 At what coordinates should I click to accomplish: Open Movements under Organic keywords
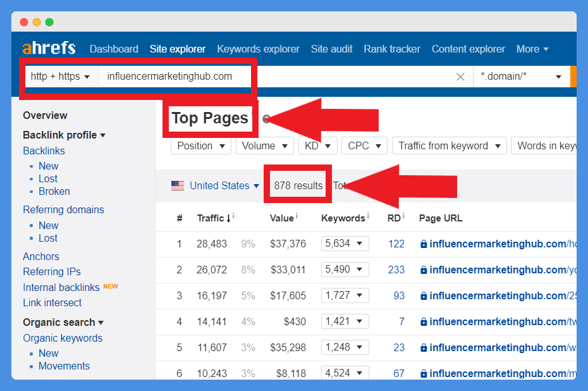(x=64, y=366)
